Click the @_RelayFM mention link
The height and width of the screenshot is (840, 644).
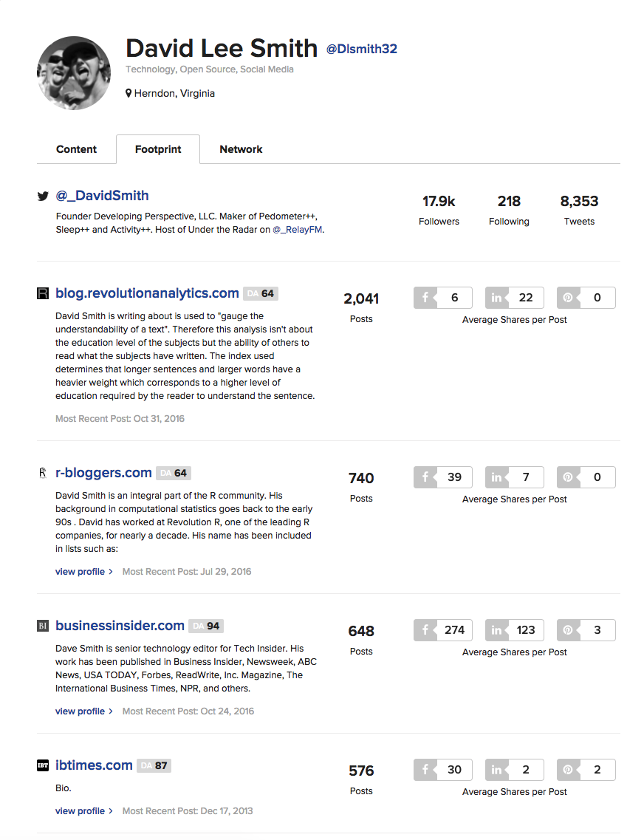point(298,230)
